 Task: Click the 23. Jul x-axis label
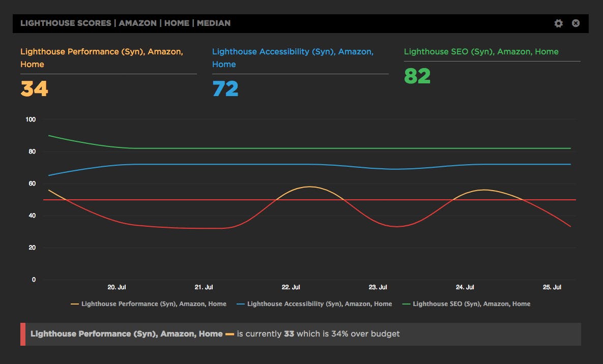tap(378, 287)
